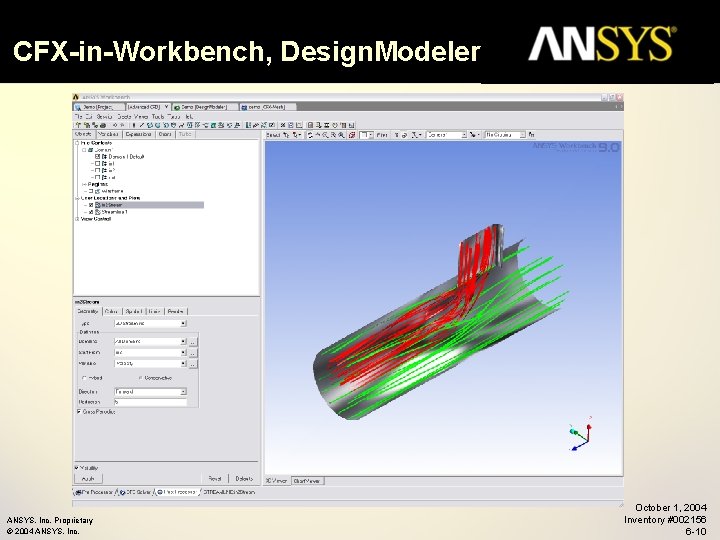Click the Load Results toolbar icon
This screenshot has width=720, height=540.
pyautogui.click(x=79, y=125)
